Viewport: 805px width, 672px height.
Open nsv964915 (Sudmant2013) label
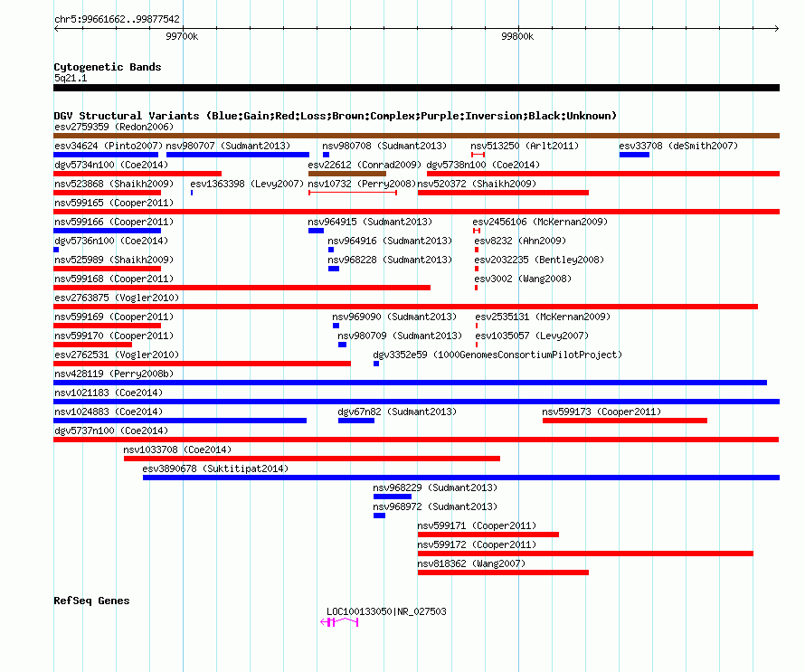370,222
